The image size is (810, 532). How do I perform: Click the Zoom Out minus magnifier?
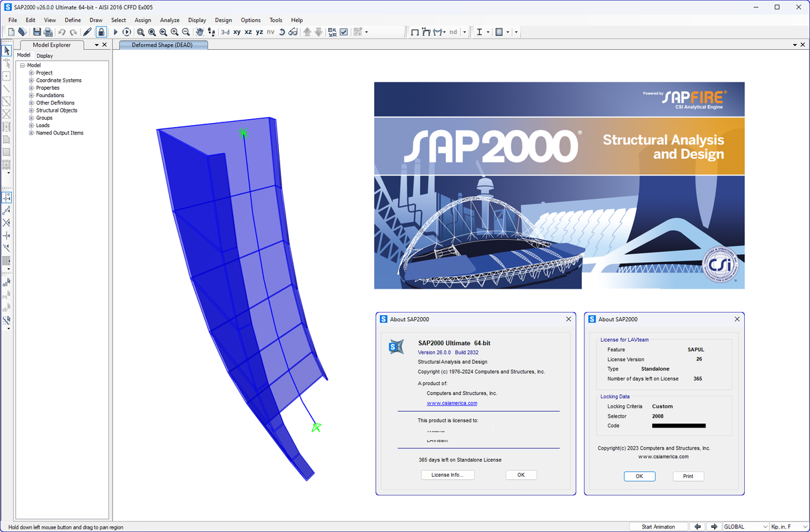[x=186, y=32]
